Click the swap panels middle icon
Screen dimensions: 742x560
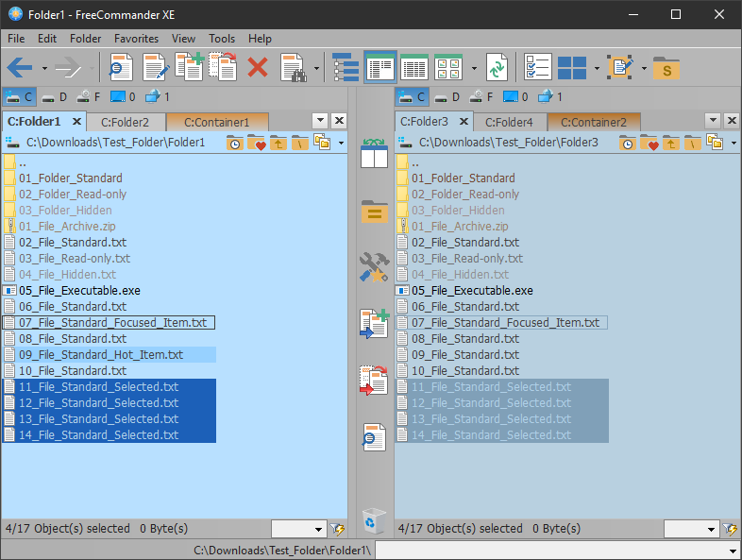375,152
